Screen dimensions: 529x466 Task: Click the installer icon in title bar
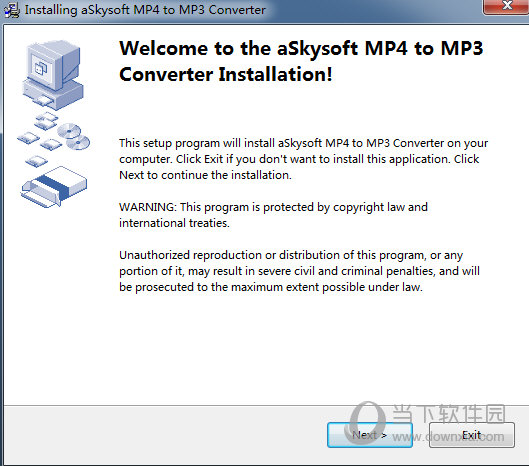tap(12, 10)
